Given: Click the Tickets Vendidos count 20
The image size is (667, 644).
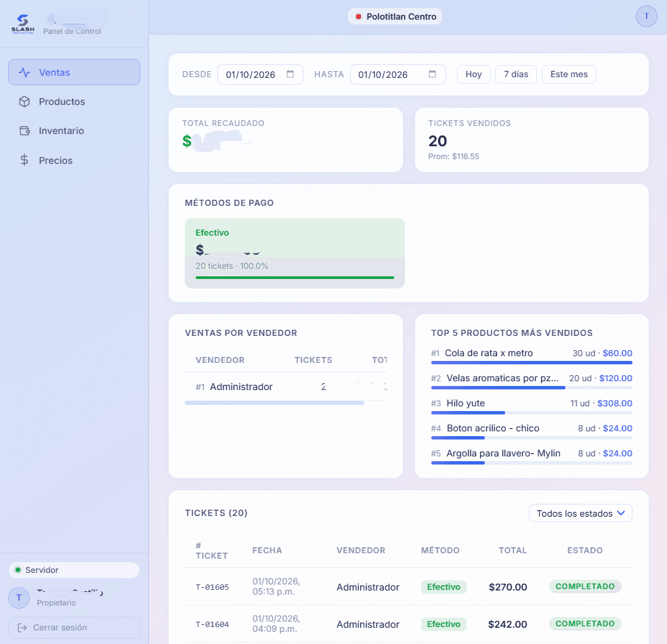Looking at the screenshot, I should pos(437,141).
